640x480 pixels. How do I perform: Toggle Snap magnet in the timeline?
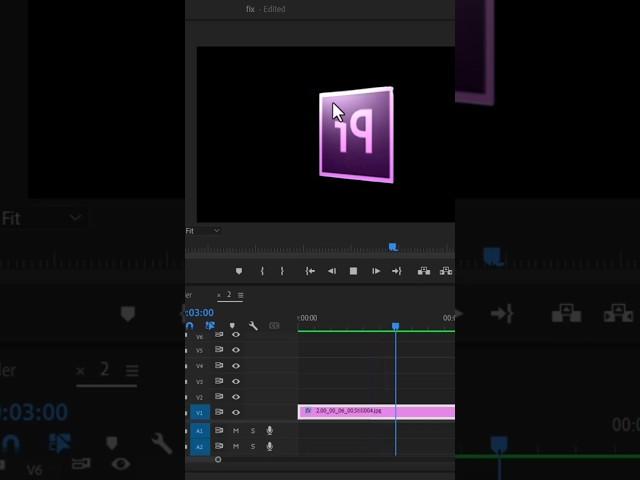click(x=189, y=326)
